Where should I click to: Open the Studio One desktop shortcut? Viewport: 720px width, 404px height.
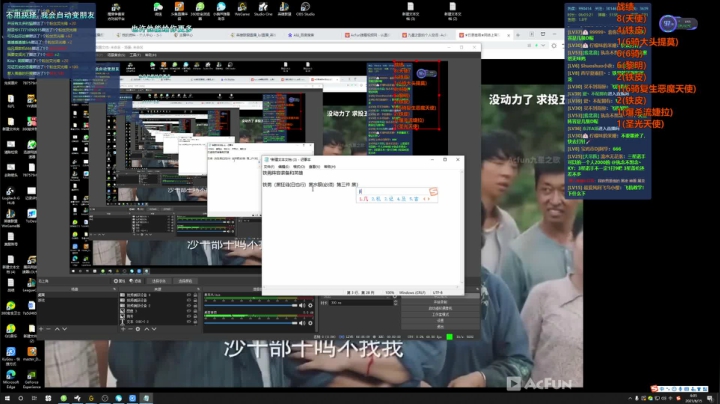click(x=263, y=9)
